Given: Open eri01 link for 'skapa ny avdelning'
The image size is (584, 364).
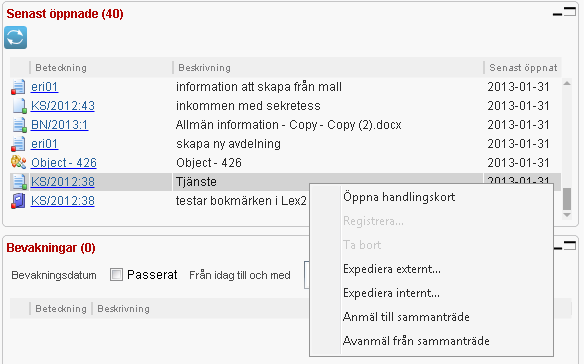Looking at the screenshot, I should point(44,144).
